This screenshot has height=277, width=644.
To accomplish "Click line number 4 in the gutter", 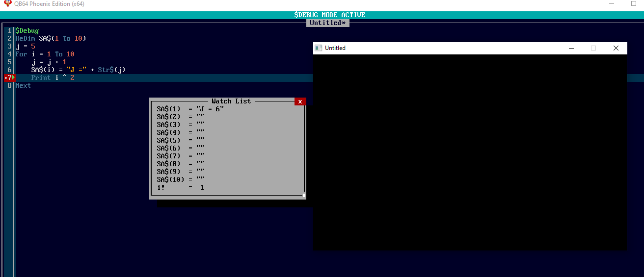I will [9, 54].
